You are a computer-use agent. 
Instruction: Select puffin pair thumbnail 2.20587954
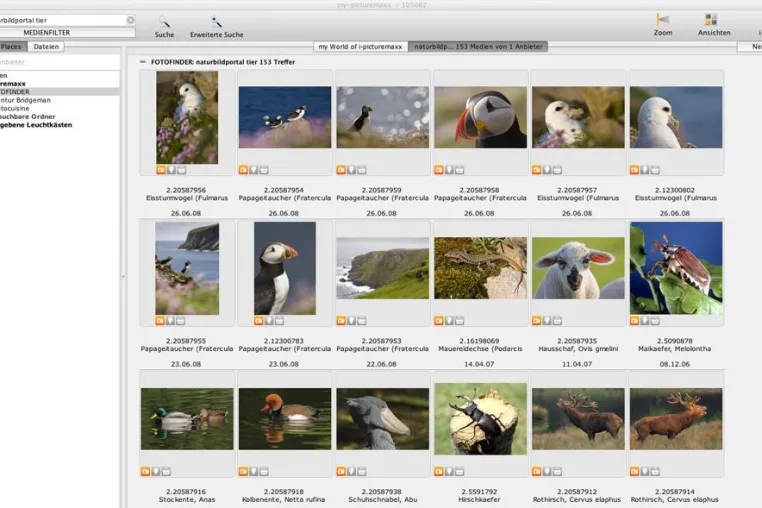click(x=285, y=117)
